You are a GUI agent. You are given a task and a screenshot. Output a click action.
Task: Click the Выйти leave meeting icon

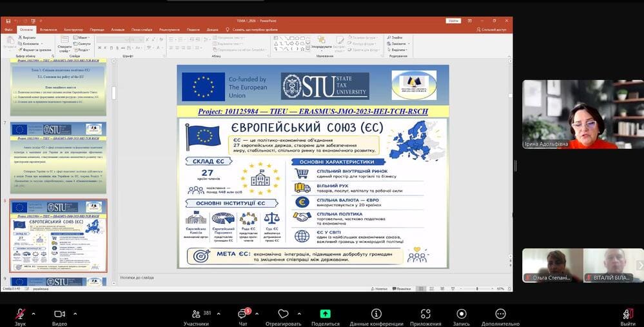coord(628,314)
